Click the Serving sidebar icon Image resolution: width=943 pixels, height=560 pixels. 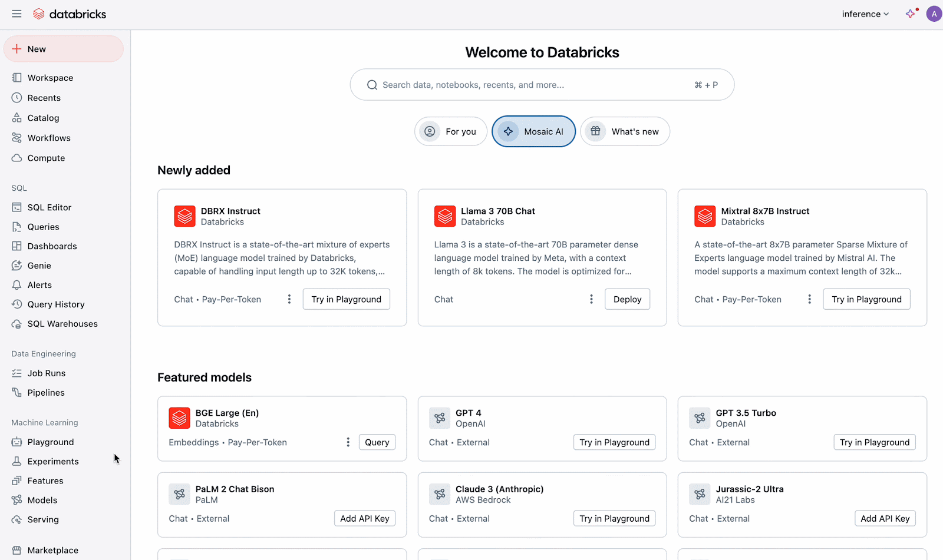point(17,520)
